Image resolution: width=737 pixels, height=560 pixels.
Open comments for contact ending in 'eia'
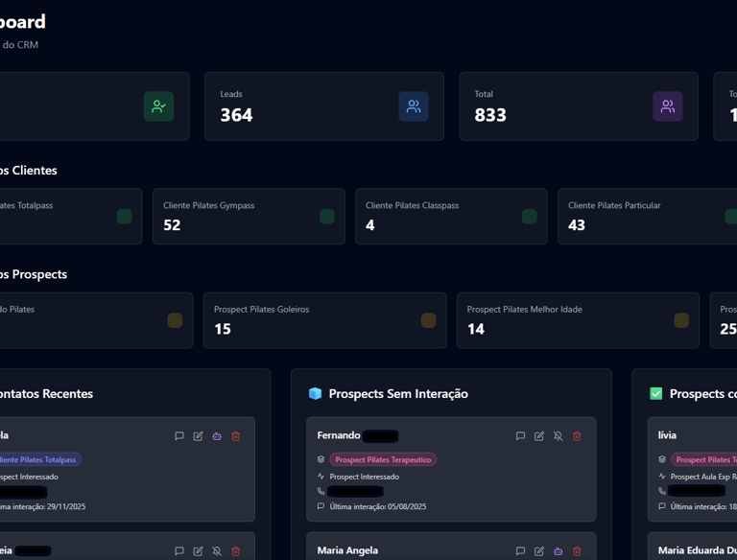click(x=179, y=550)
